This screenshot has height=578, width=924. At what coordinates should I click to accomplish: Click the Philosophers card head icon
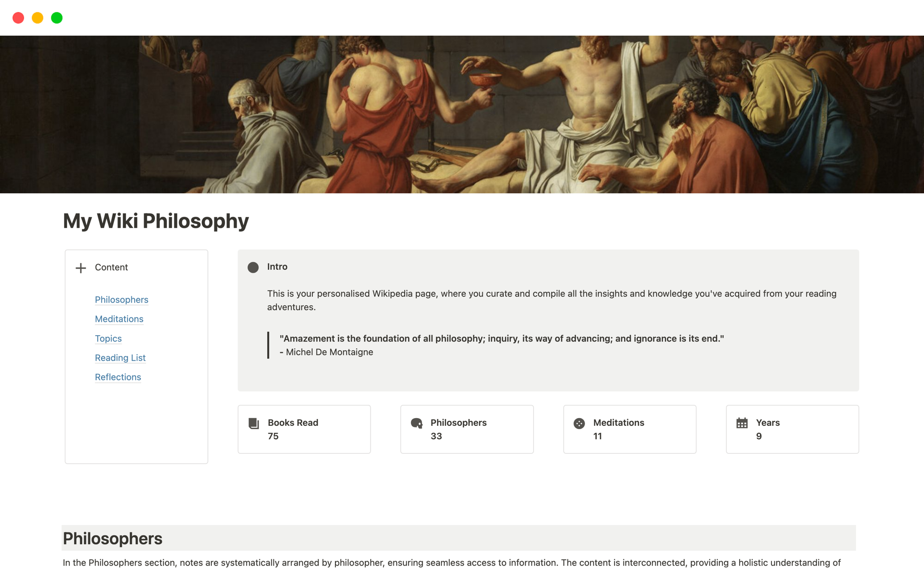coord(417,423)
